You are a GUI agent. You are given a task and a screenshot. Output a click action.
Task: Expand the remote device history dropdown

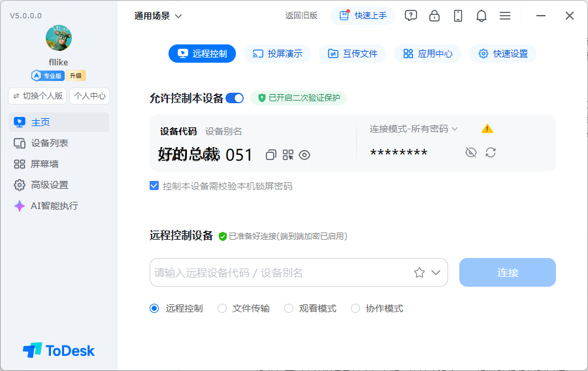point(436,272)
